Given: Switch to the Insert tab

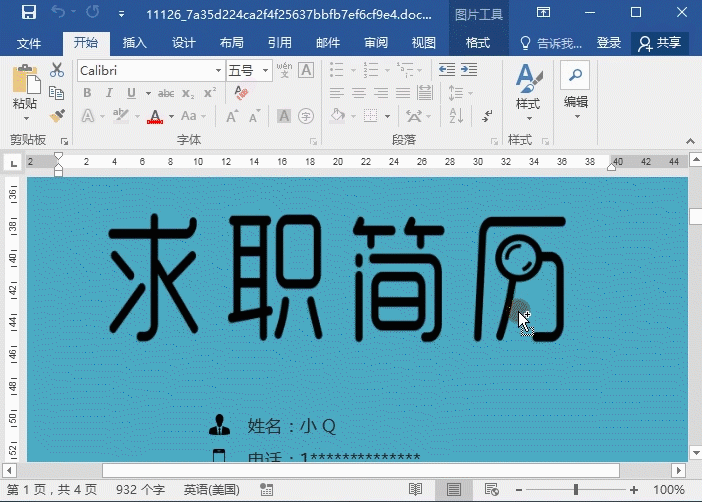Looking at the screenshot, I should [x=135, y=43].
